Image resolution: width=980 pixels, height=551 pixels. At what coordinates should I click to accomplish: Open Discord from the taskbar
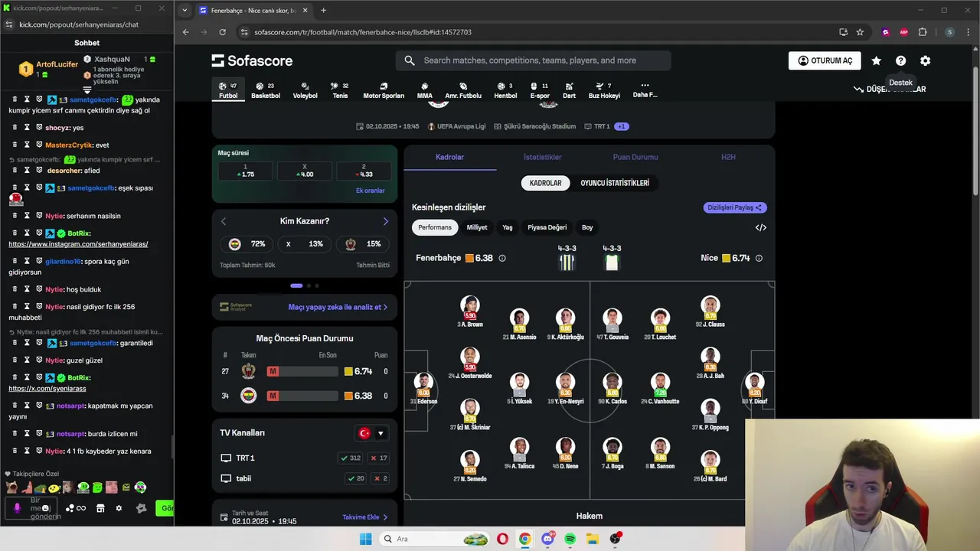click(x=547, y=539)
